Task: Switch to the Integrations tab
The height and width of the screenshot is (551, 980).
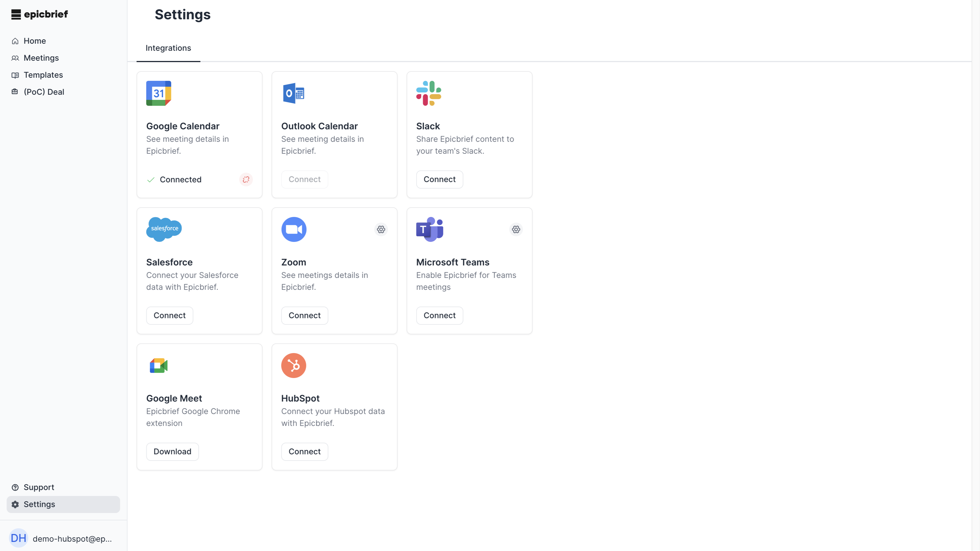Action: pos(168,48)
